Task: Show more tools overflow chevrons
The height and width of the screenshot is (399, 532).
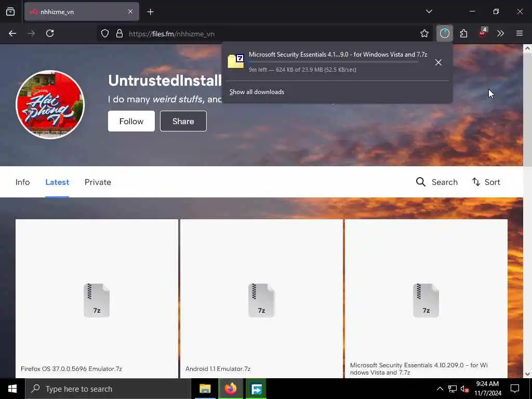Action: coord(500,33)
